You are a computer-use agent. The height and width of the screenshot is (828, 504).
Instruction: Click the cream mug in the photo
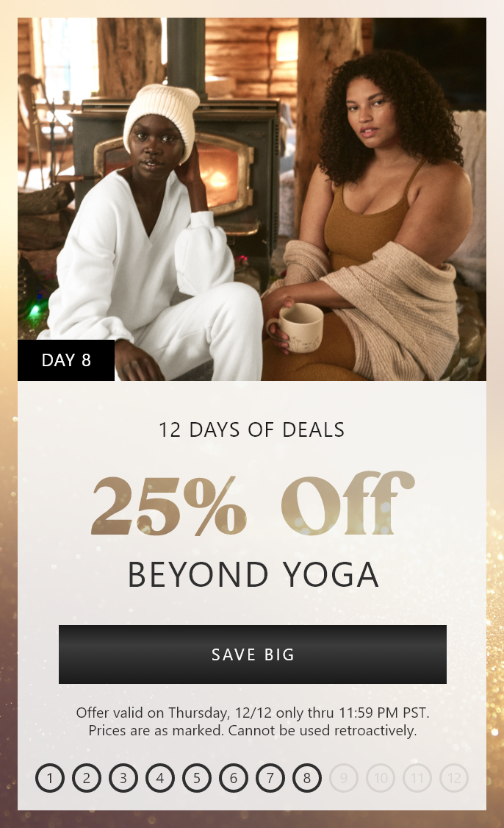295,327
